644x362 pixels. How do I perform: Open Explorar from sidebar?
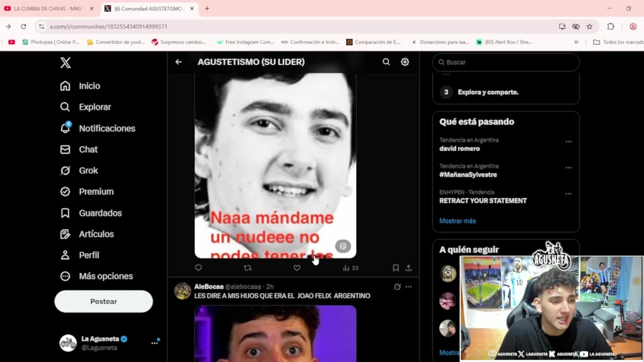86,107
